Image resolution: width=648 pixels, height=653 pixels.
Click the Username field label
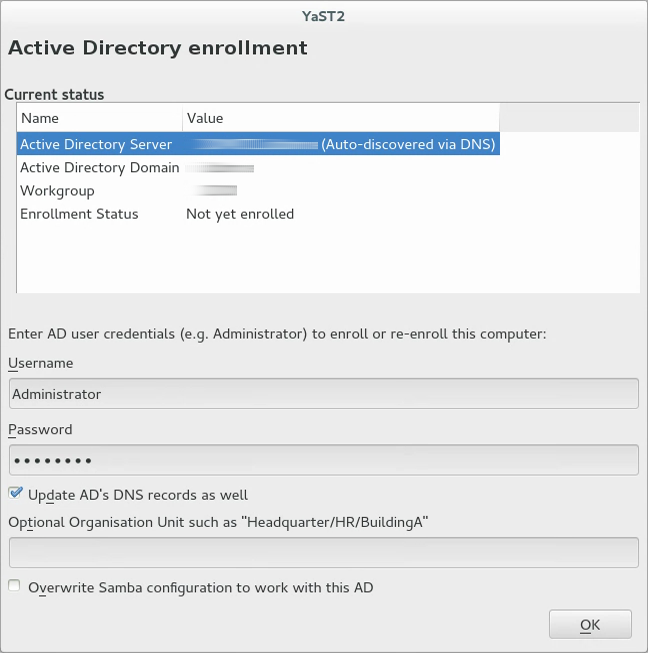coord(40,363)
